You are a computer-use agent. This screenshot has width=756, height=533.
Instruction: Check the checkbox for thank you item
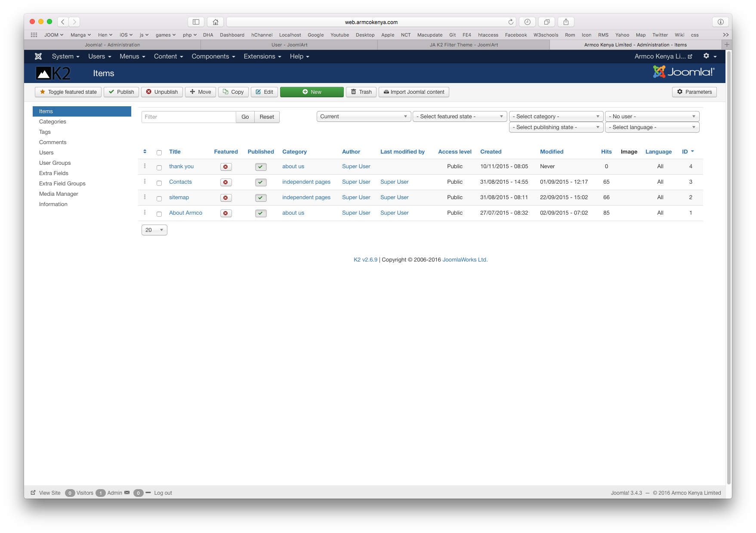pyautogui.click(x=159, y=167)
